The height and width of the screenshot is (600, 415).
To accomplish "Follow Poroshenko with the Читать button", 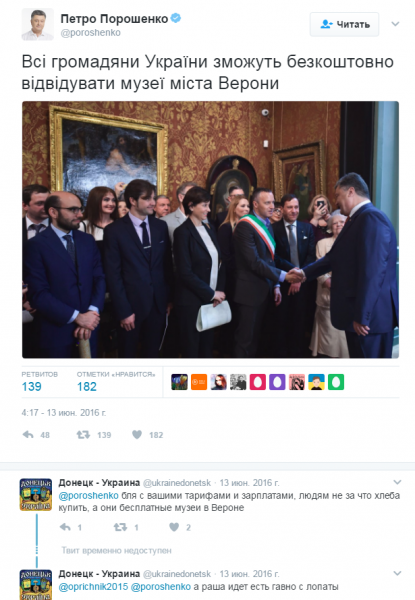I will point(344,24).
